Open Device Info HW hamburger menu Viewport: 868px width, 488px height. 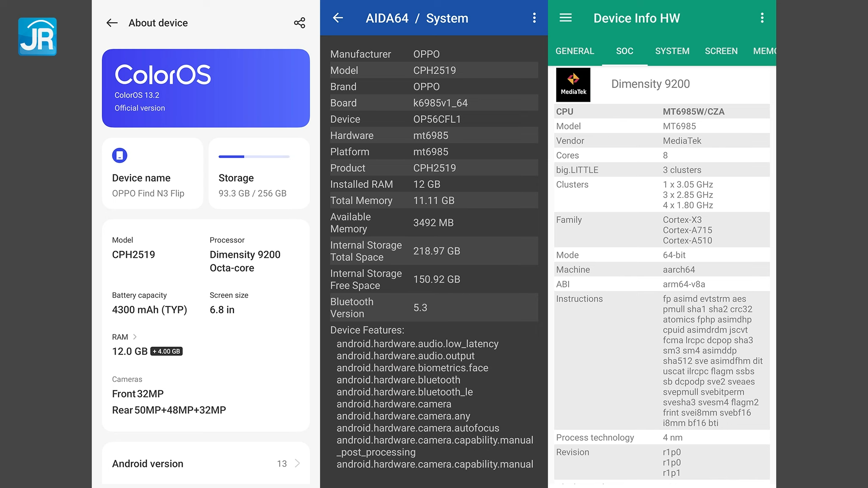click(566, 18)
